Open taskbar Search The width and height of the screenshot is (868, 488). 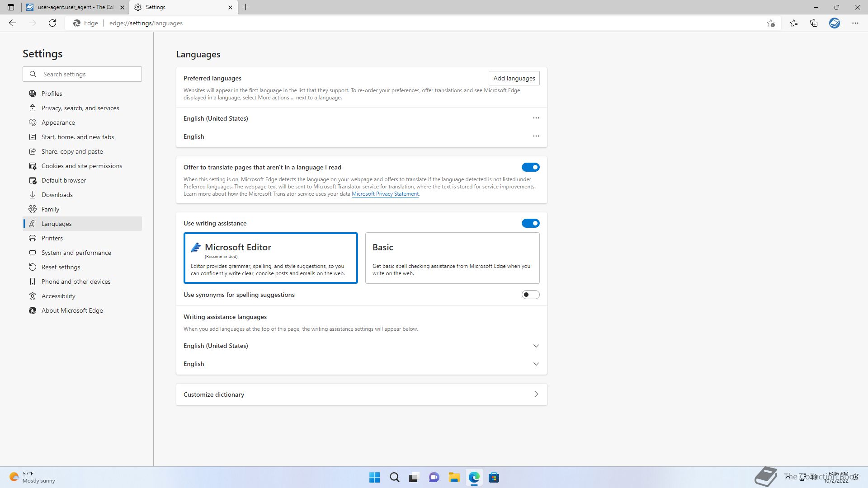pos(394,478)
